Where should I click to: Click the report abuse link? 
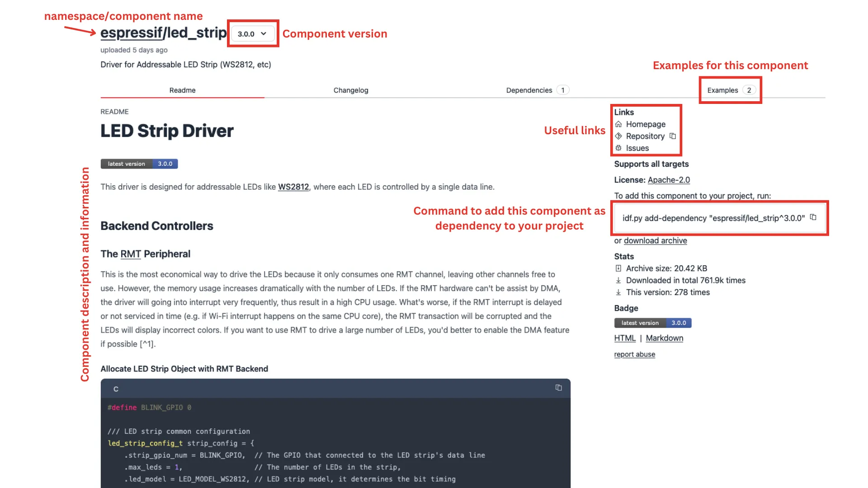[634, 354]
